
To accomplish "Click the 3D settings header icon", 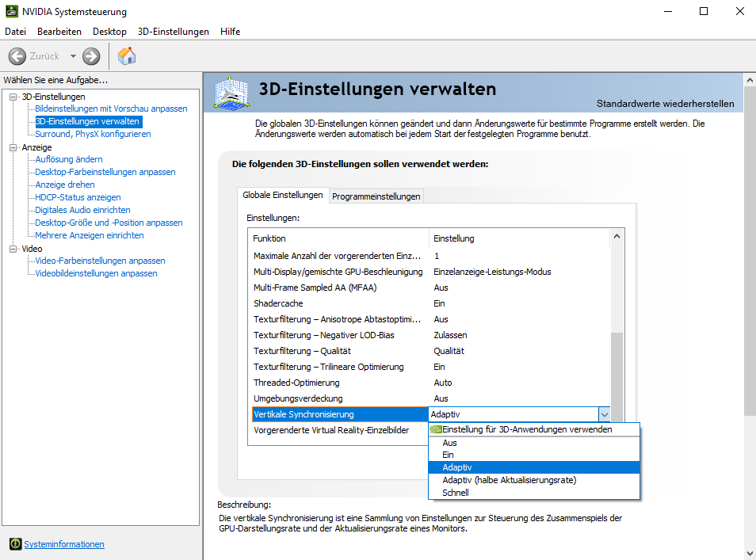I will [x=232, y=93].
